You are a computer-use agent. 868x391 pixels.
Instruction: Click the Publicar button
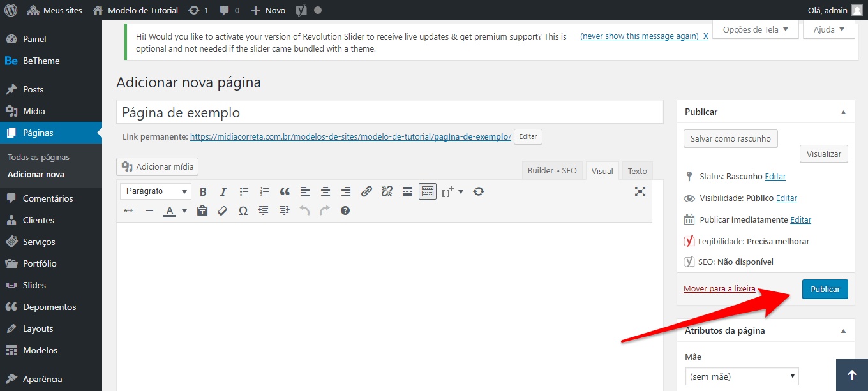tap(825, 289)
